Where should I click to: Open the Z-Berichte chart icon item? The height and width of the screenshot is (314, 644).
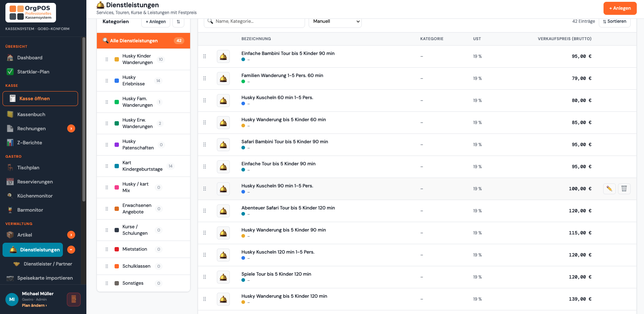tap(10, 143)
